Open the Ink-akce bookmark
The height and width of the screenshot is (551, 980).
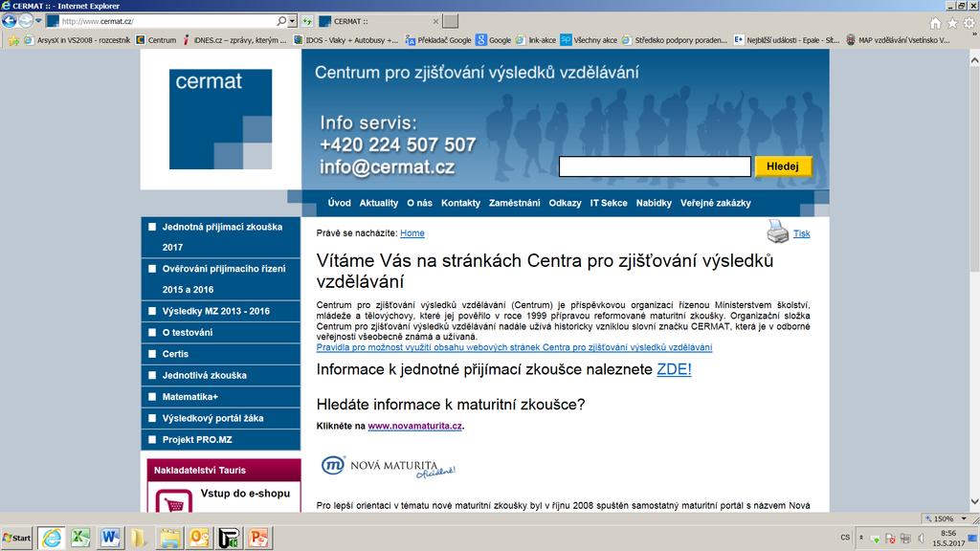536,40
